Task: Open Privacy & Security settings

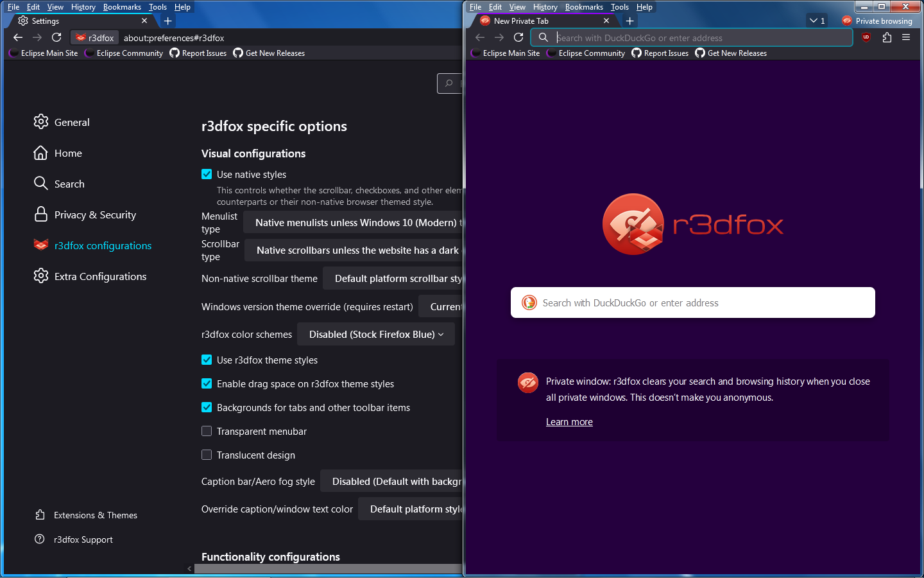Action: [85, 215]
